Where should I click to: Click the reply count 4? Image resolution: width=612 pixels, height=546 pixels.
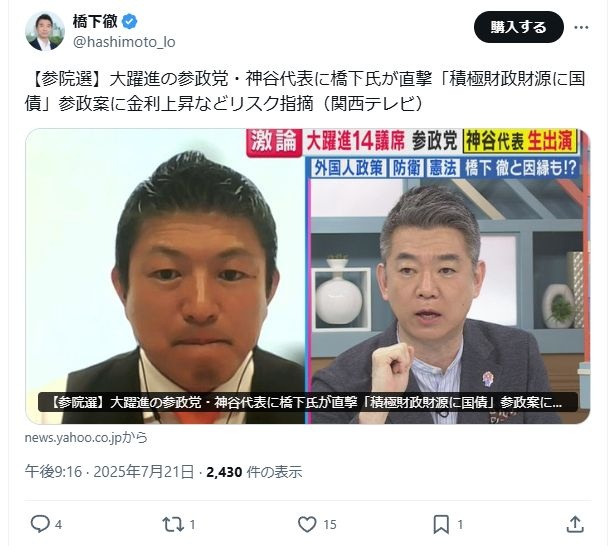pyautogui.click(x=58, y=525)
